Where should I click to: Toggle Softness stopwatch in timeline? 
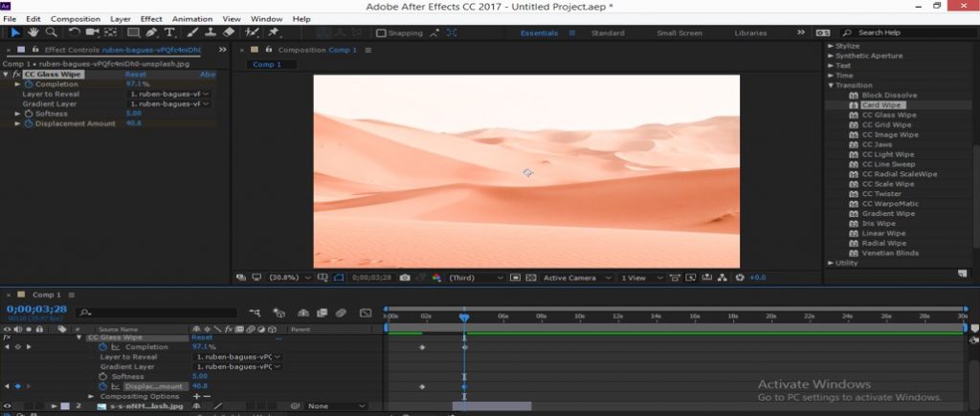tap(102, 377)
